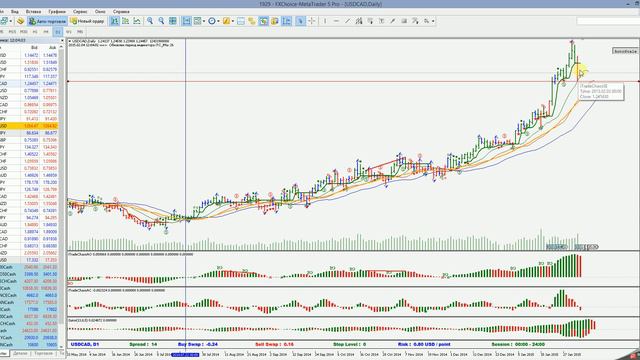Open the Вставка menu
Screen dimensions: 640x360
33,12
